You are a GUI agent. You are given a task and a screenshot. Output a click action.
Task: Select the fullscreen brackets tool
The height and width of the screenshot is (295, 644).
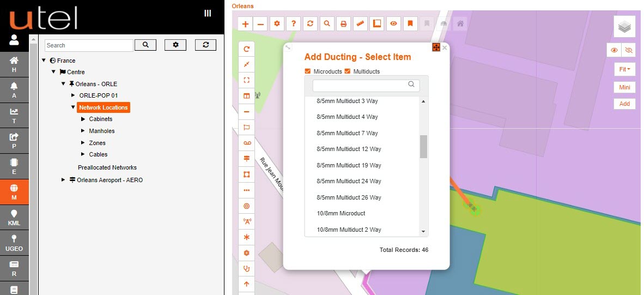point(246,80)
